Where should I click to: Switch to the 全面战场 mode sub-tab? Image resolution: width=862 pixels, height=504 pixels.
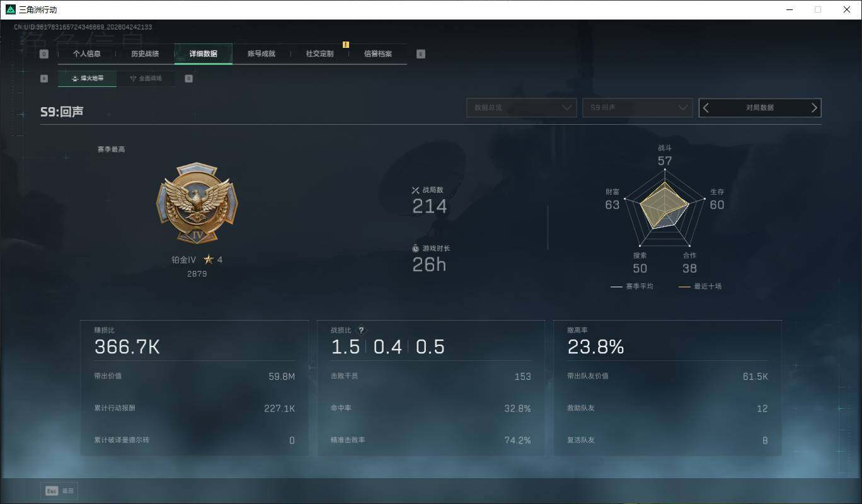tap(146, 79)
